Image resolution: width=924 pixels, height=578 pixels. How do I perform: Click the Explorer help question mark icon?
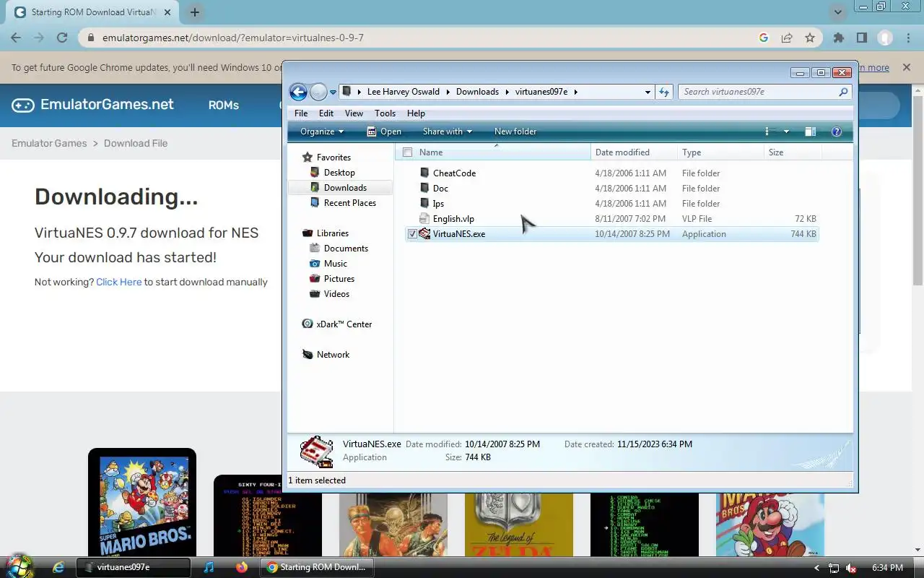[837, 131]
